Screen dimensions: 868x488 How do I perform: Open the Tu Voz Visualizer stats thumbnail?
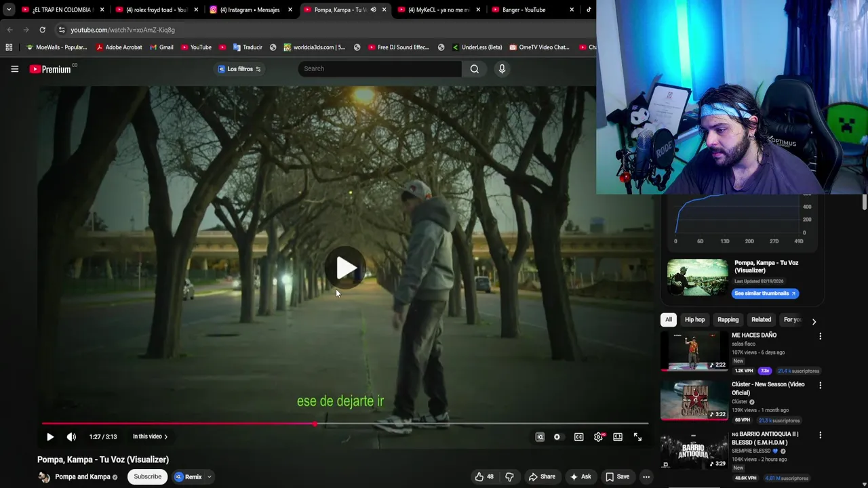697,277
